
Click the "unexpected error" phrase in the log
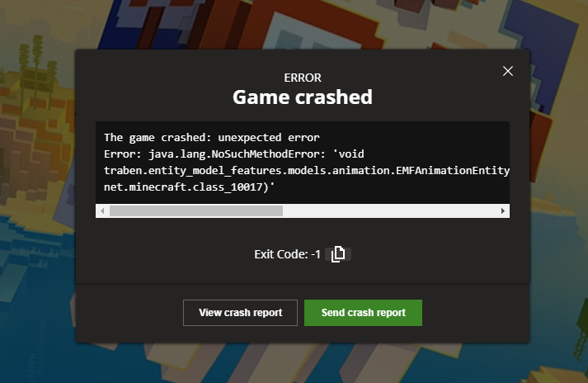pos(269,138)
